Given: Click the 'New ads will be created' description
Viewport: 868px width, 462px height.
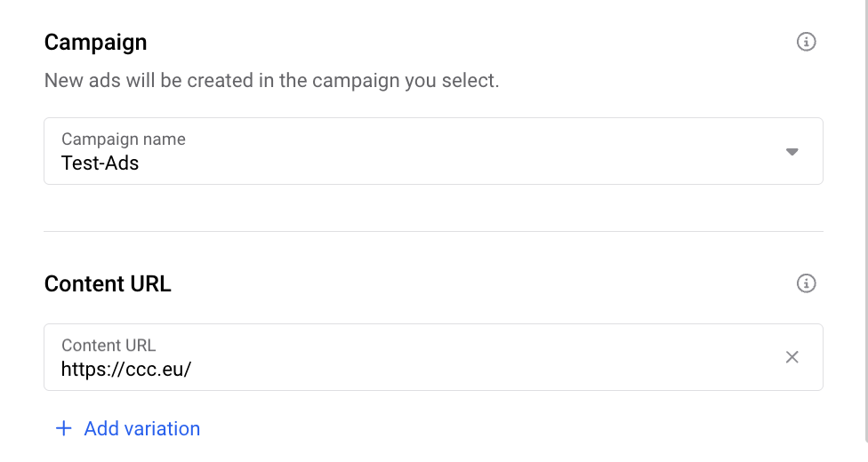Looking at the screenshot, I should click(271, 81).
